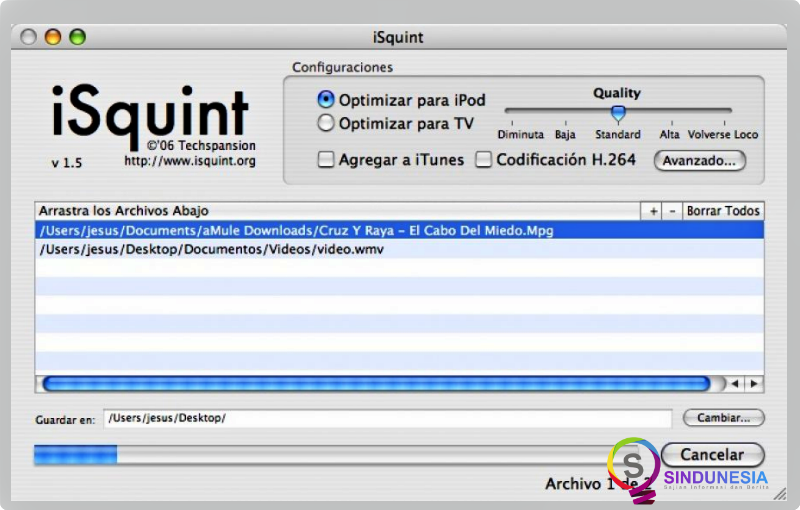Select the El Cabo Del Miedo.Mpg row
800x510 pixels.
(399, 231)
